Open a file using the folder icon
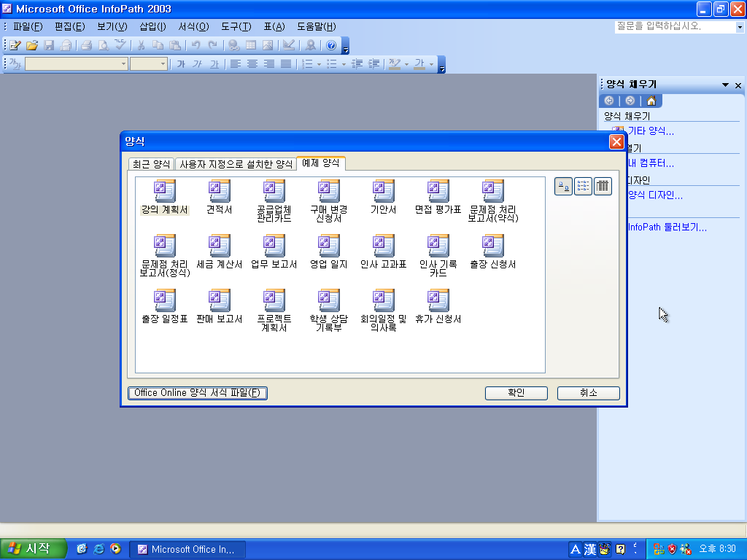The image size is (747, 560). click(x=32, y=45)
